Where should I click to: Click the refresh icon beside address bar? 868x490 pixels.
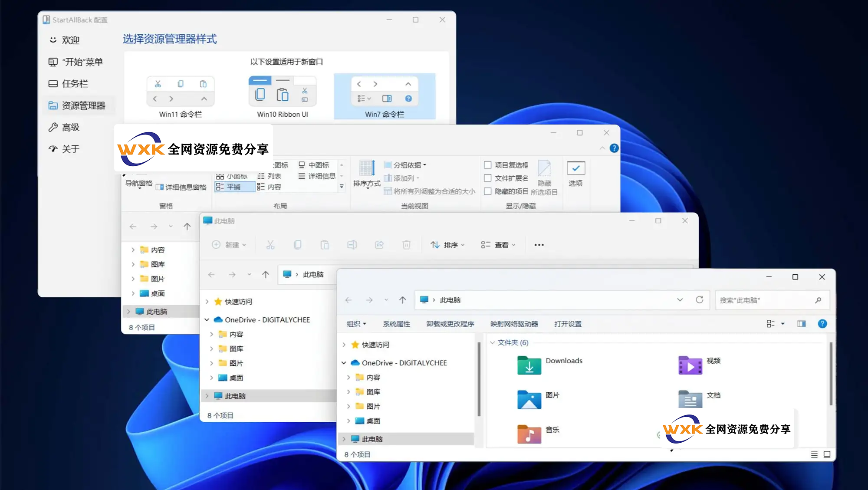pos(700,300)
